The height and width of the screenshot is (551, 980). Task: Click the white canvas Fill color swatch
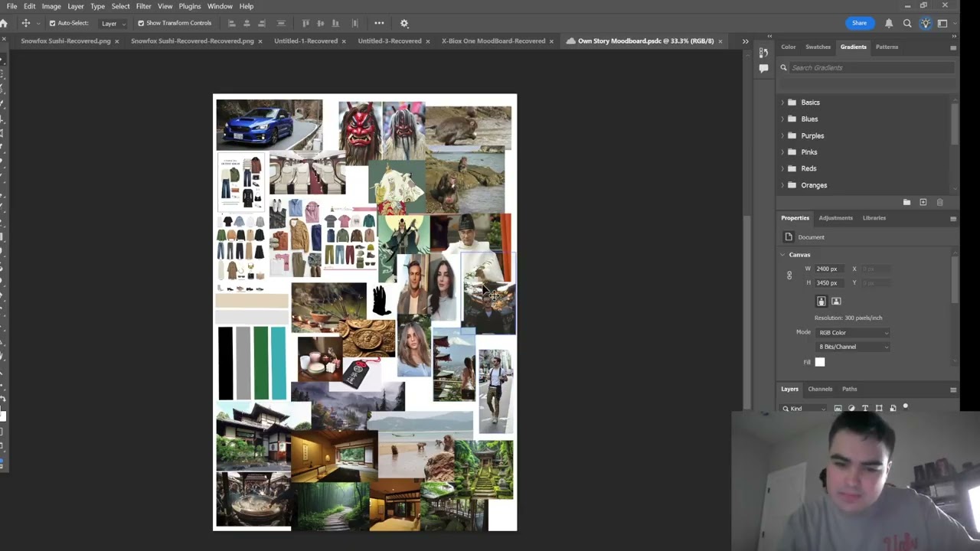click(x=820, y=362)
